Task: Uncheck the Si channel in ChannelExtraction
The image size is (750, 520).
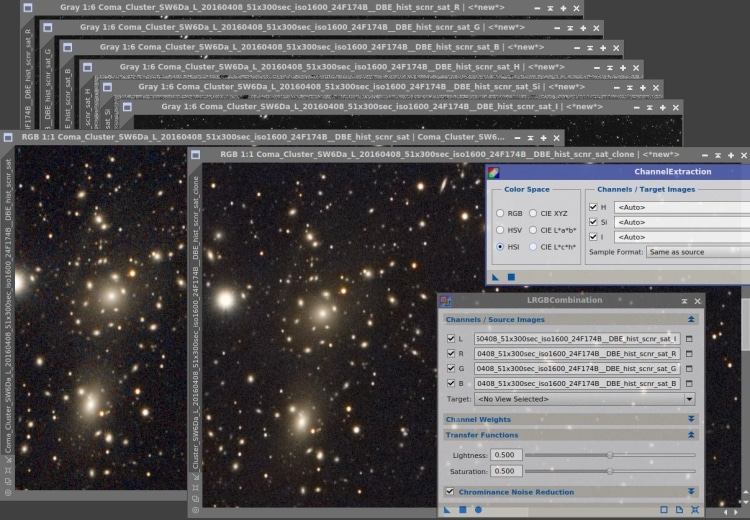Action: point(593,222)
